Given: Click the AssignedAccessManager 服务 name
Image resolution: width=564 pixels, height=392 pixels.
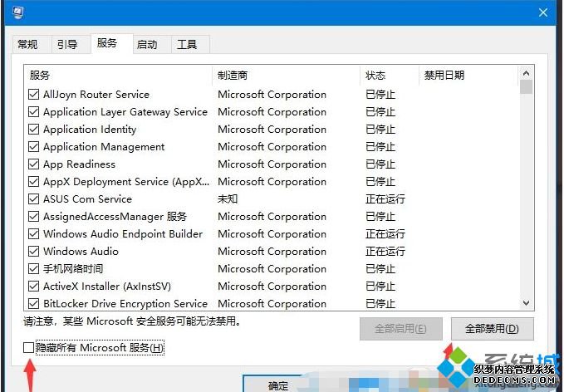Looking at the screenshot, I should pos(115,217).
